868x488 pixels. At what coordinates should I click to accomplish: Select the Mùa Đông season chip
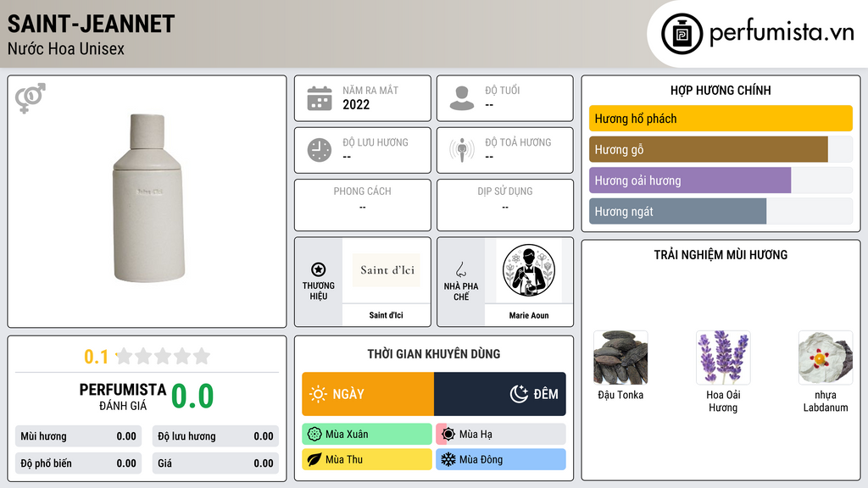pos(501,459)
